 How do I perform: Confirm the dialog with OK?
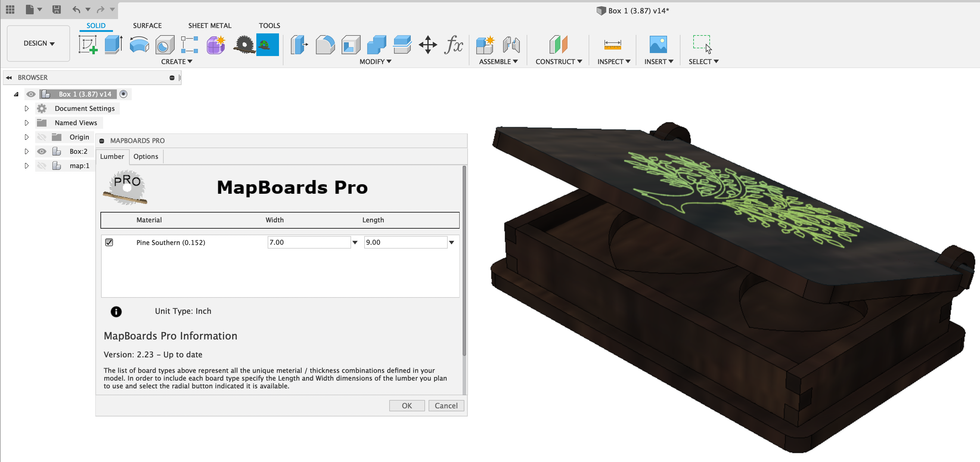pyautogui.click(x=407, y=406)
